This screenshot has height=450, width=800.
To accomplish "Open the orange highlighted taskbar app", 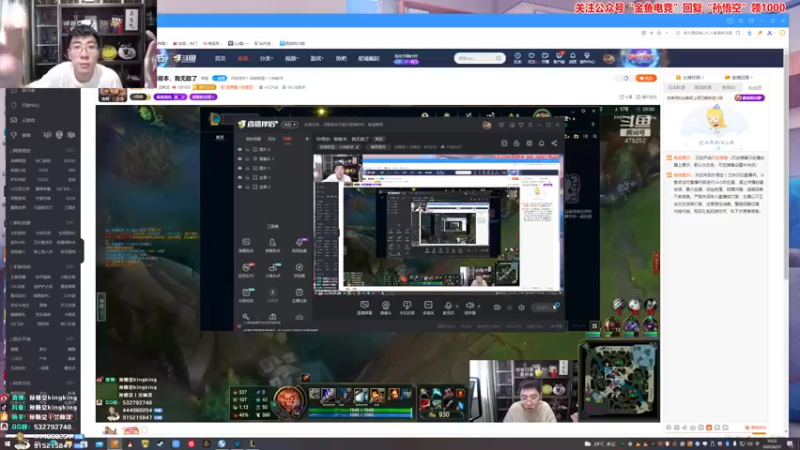I will (115, 444).
